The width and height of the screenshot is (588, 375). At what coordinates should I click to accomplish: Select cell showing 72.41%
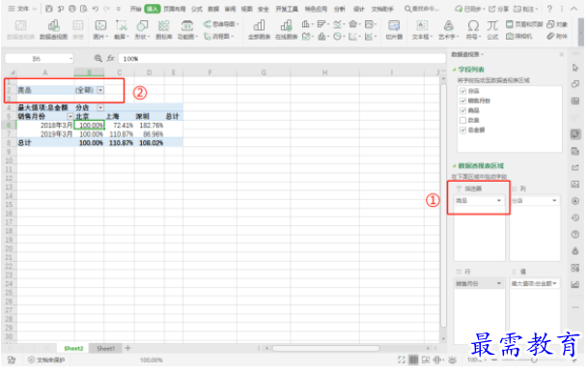[120, 125]
